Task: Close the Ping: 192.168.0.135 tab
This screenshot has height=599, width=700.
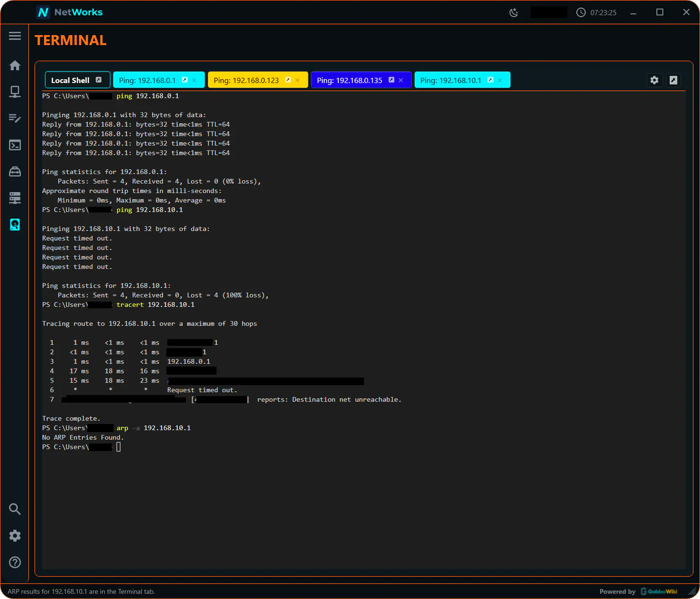Action: point(401,80)
